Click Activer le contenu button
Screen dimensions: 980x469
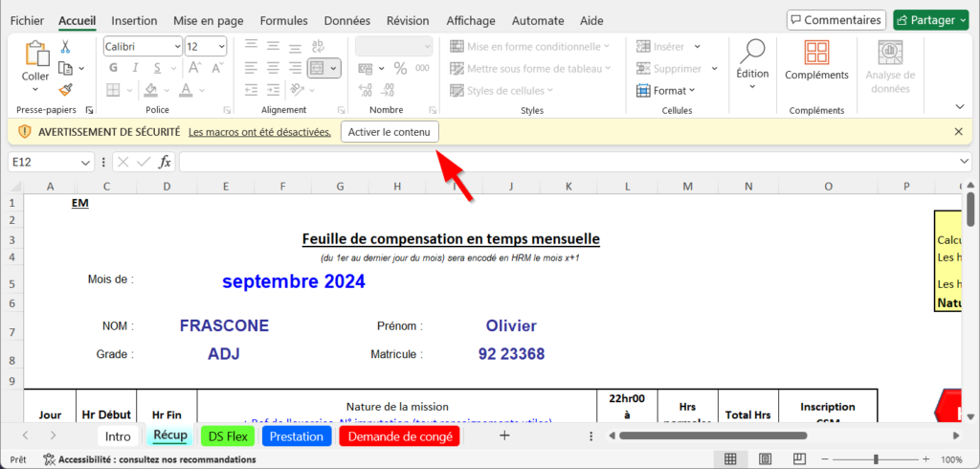point(390,131)
